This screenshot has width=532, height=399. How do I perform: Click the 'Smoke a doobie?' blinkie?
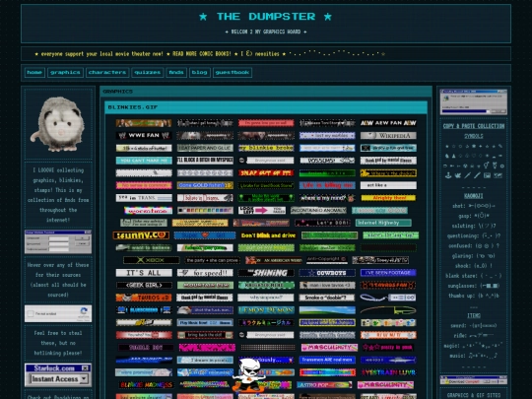(327, 298)
